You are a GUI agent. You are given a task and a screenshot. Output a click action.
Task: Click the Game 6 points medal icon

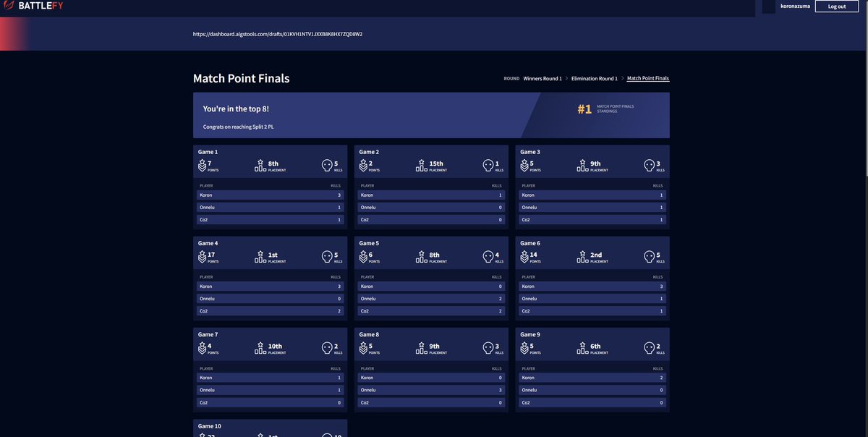point(524,257)
